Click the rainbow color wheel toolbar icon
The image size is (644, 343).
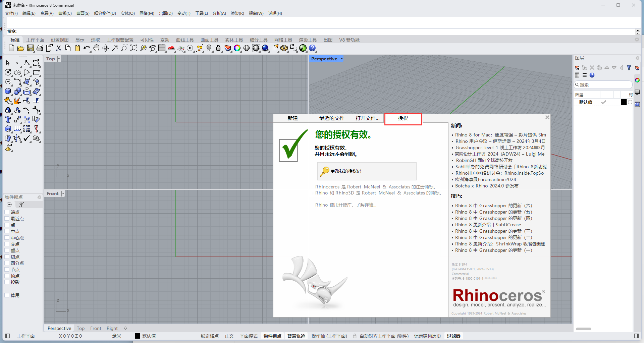tap(237, 48)
